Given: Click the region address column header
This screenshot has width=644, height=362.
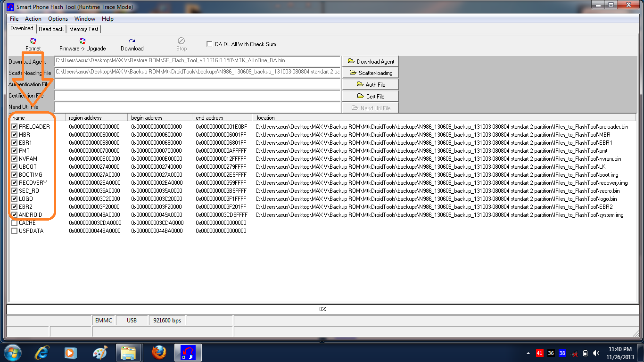Looking at the screenshot, I should 97,117.
